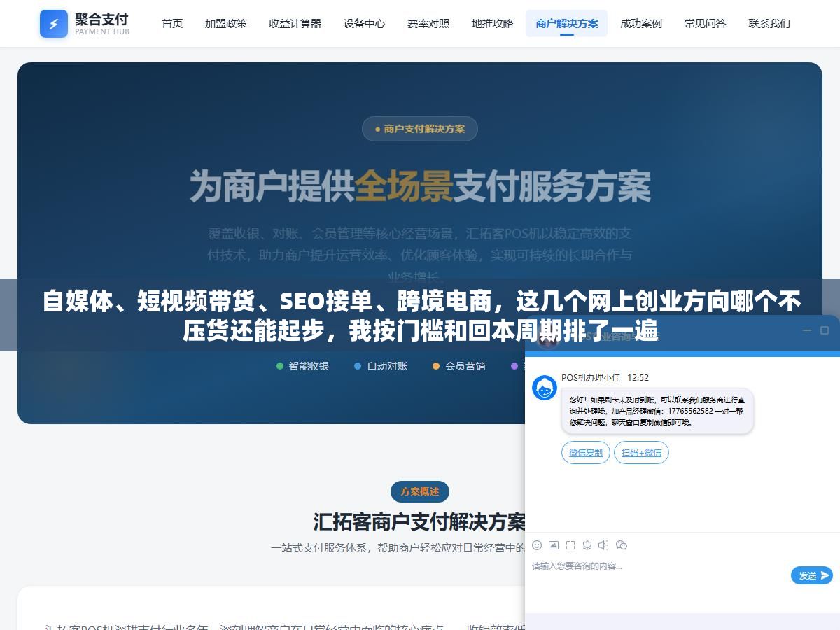Open the emoji picker in chat
This screenshot has width=840, height=630.
pos(537,545)
